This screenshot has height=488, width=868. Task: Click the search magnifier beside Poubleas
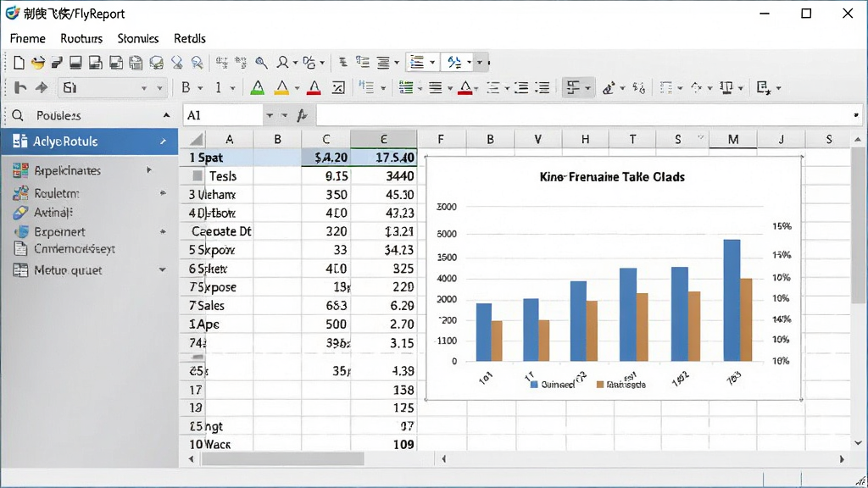(x=18, y=115)
